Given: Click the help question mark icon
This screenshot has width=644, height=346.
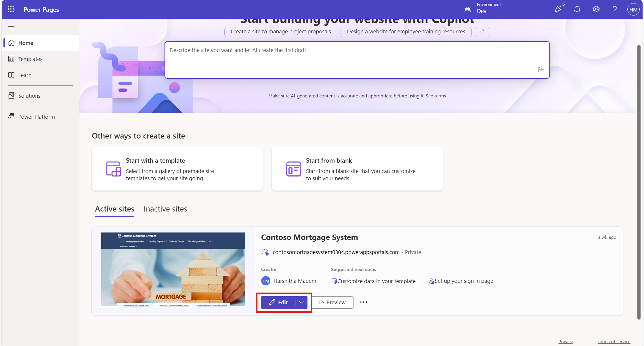Looking at the screenshot, I should coord(615,9).
